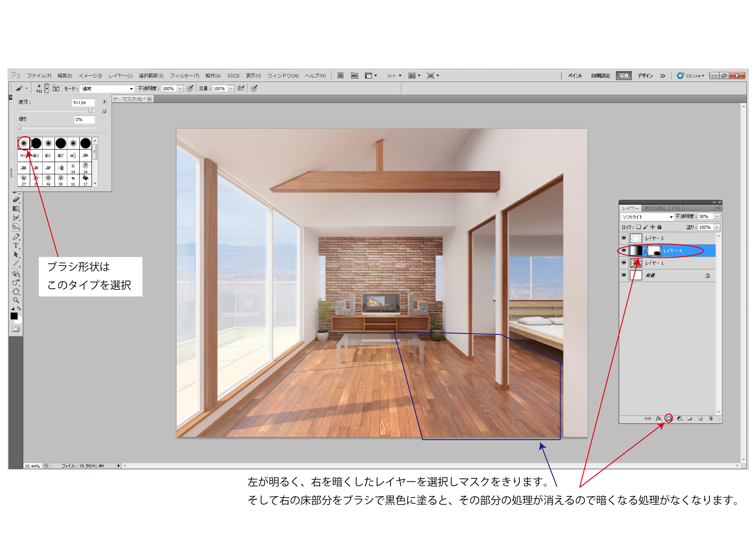Image resolution: width=756 pixels, height=539 pixels.
Task: Click the Add Layer Mask icon
Action: (669, 419)
